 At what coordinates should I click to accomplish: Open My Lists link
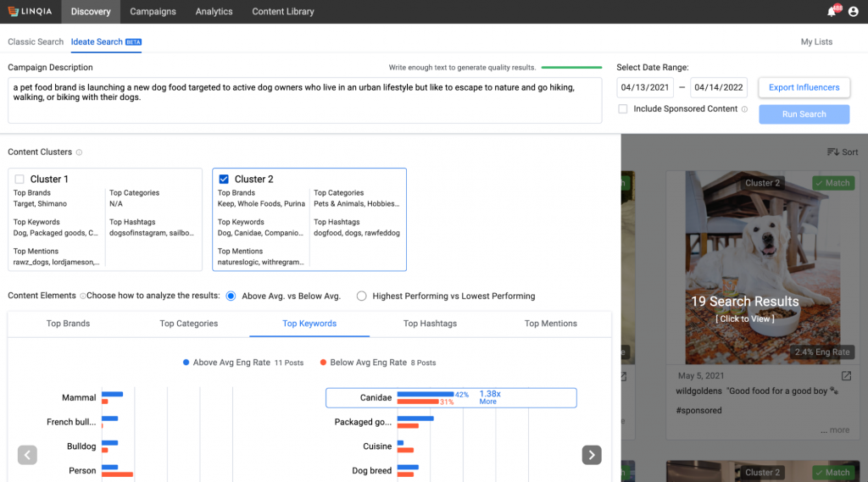(x=816, y=42)
